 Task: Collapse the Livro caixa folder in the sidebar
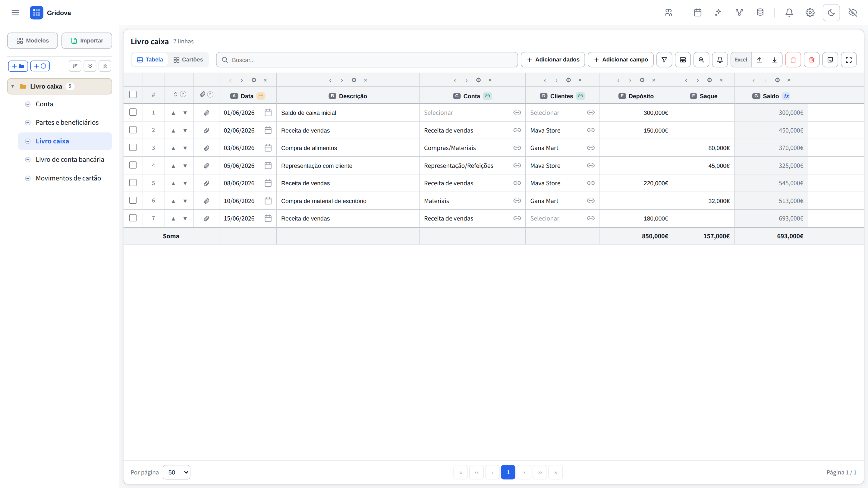[x=13, y=86]
